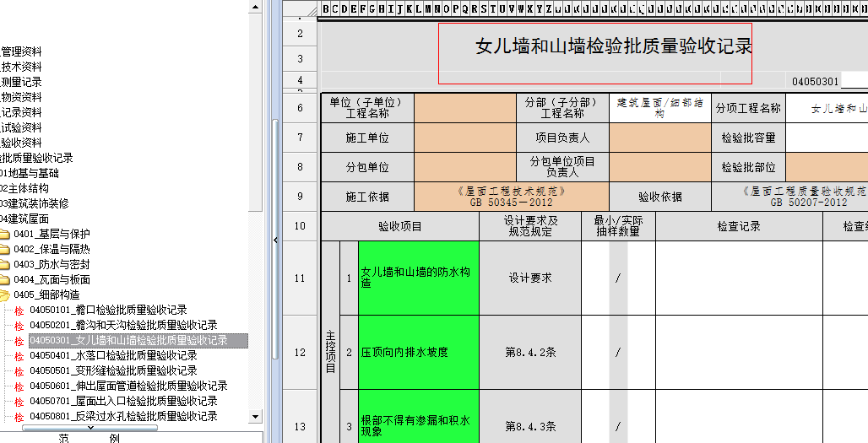Viewport: 868px width, 443px height.
Task: Click the red 检 icon for 04050101 record
Action: (19, 311)
